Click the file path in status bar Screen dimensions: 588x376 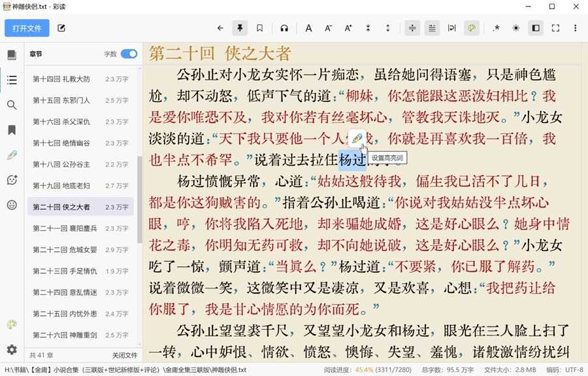(x=125, y=370)
